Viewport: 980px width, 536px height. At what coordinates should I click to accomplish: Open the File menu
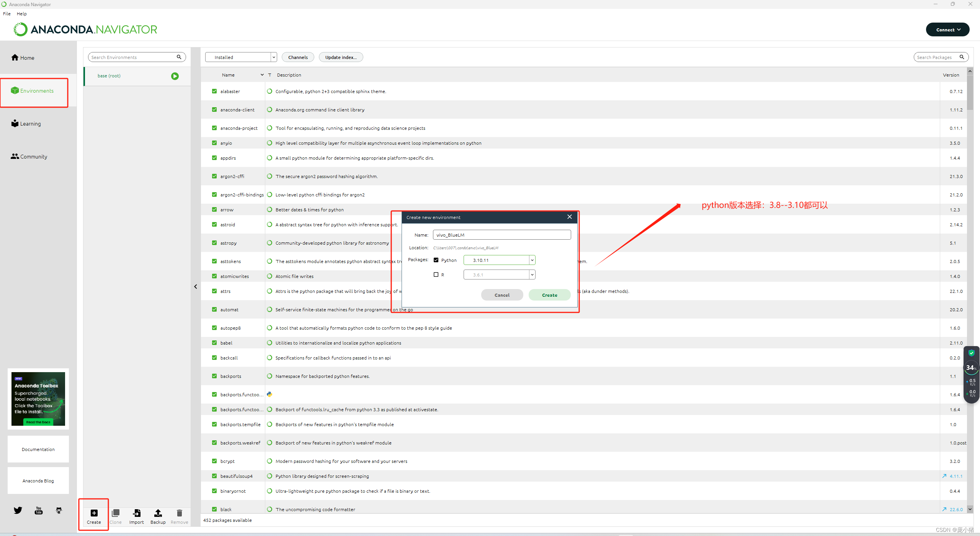point(7,14)
